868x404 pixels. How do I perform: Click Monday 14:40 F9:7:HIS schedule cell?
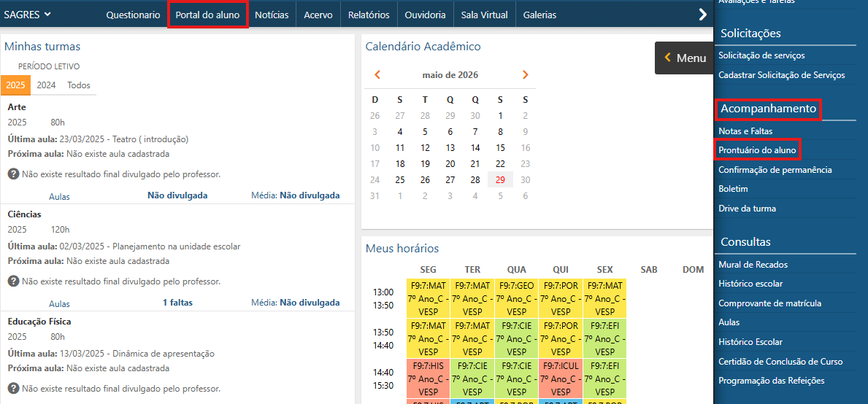428,378
